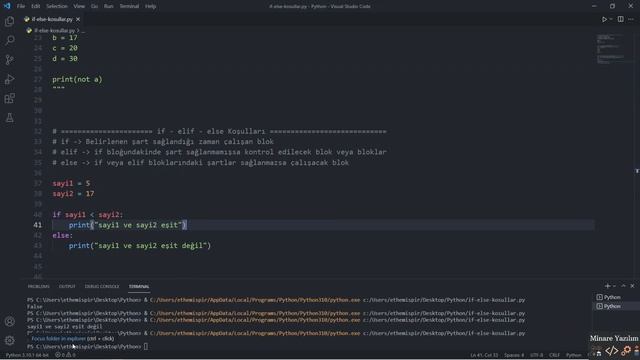Open the Accounts menu icon
This screenshot has width=640, height=360.
9,321
